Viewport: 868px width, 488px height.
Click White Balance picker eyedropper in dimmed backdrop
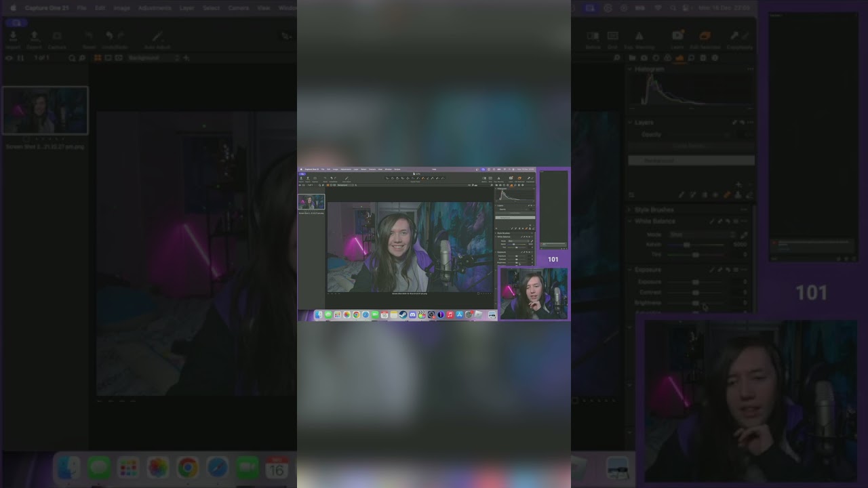[745, 235]
